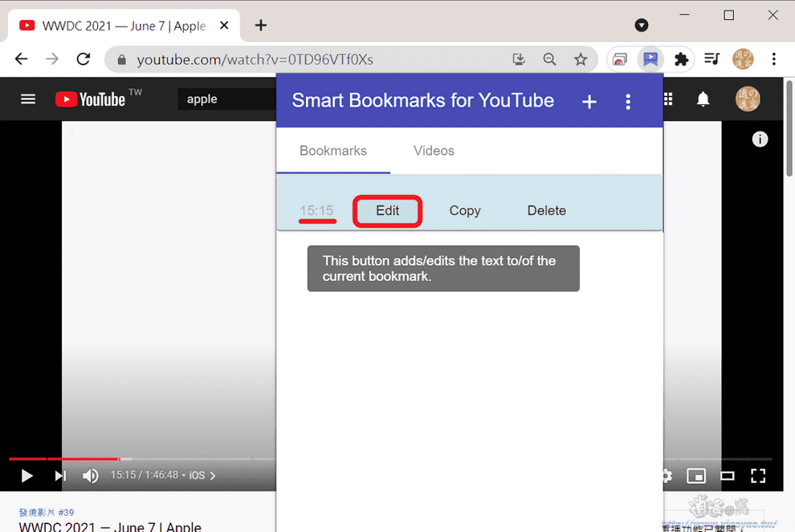Open the YouTube hamburger menu

pos(27,99)
